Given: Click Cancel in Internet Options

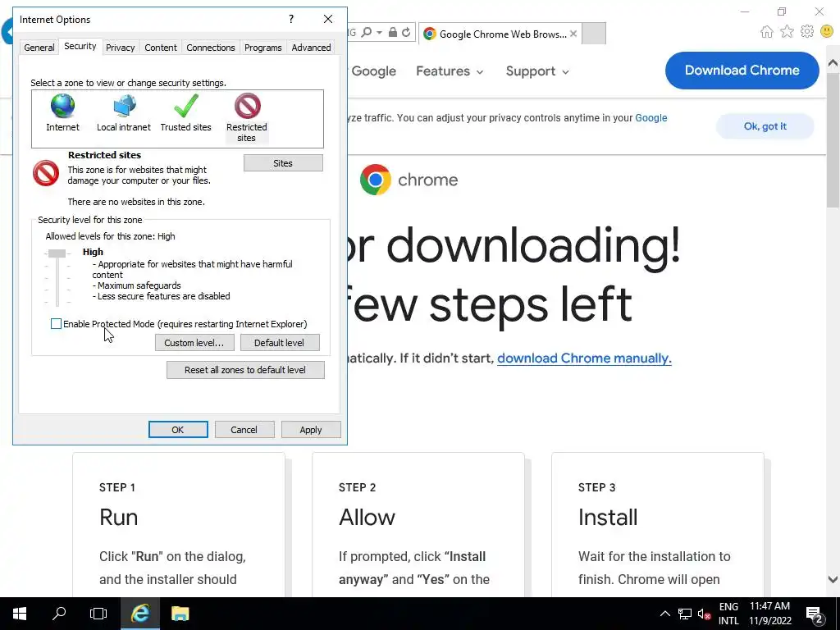Looking at the screenshot, I should [244, 429].
